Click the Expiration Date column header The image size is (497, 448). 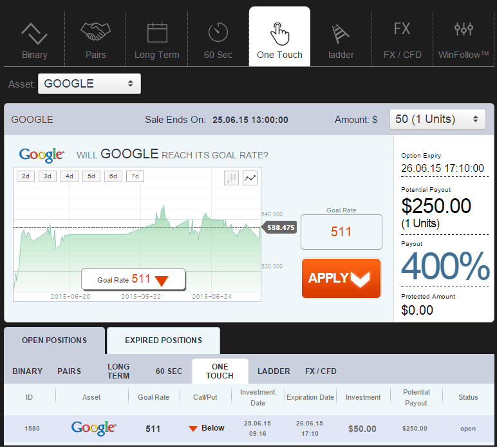(x=310, y=397)
